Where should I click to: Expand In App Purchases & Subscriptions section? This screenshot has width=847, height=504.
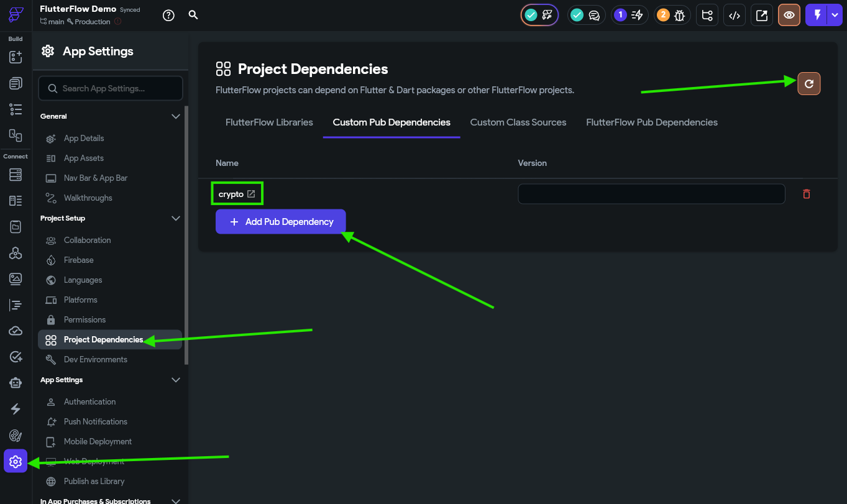click(176, 501)
